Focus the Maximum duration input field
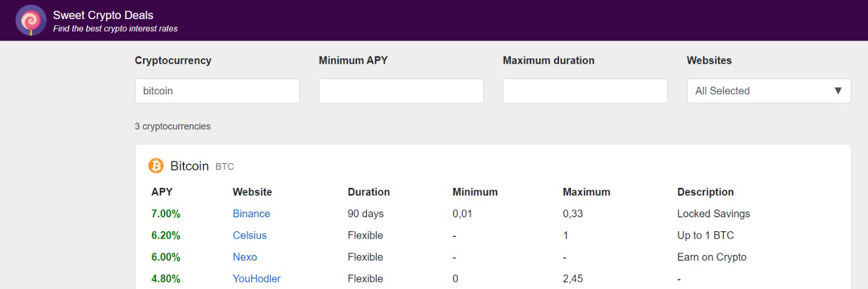The height and width of the screenshot is (289, 868). click(585, 91)
